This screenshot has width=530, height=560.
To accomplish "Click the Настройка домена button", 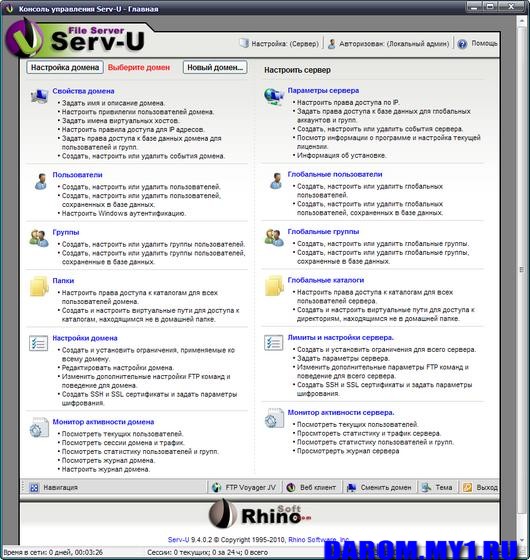I will coord(65,67).
